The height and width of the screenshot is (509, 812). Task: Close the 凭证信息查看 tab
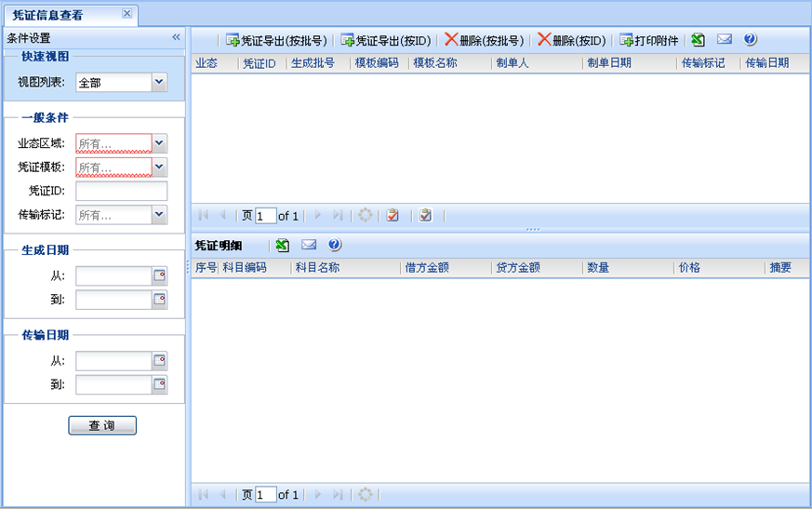(126, 14)
